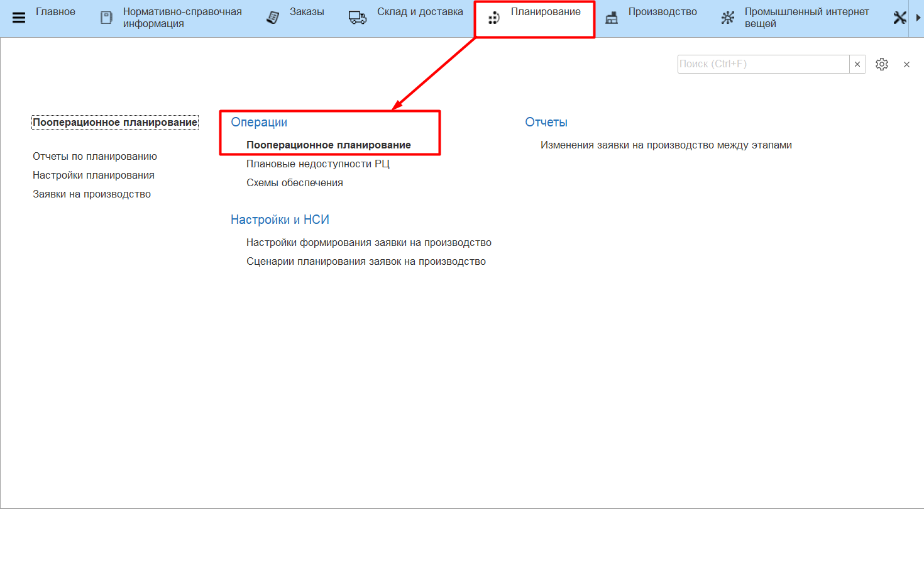Switch to the Главное section
This screenshot has width=924, height=568.
pos(55,12)
